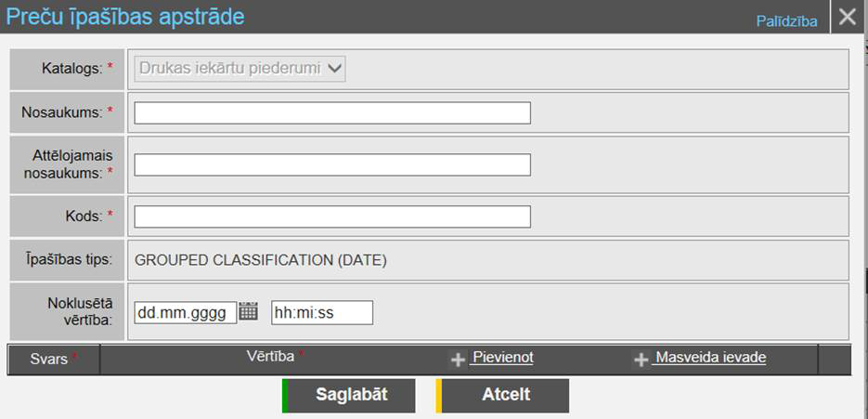Focus the Nosaukums text field
Viewport: 868px width, 419px height.
click(332, 113)
